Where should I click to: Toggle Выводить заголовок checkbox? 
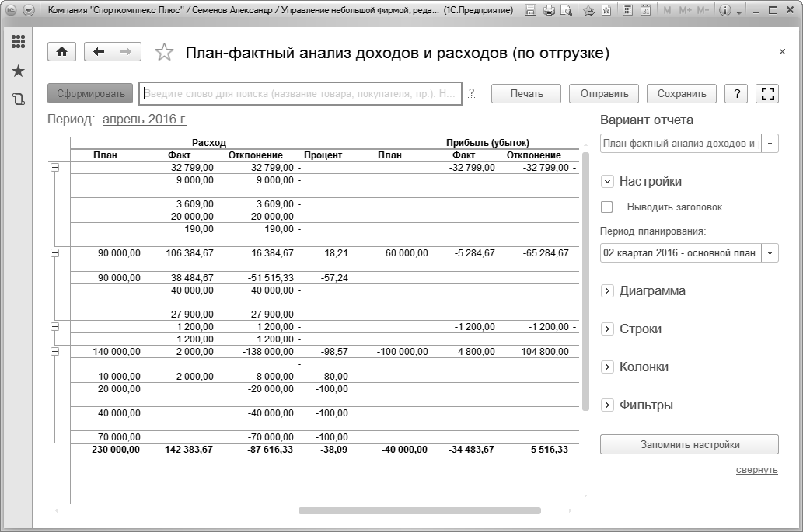[x=607, y=207]
